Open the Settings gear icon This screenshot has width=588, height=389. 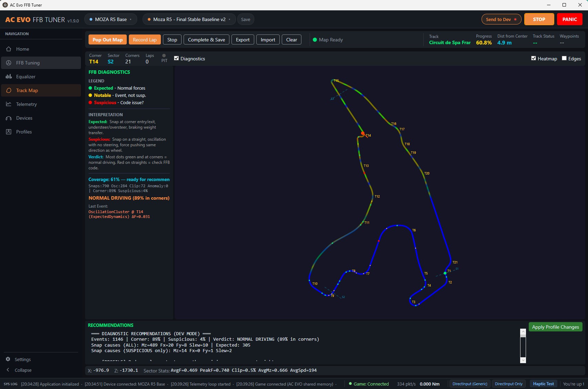(x=8, y=359)
